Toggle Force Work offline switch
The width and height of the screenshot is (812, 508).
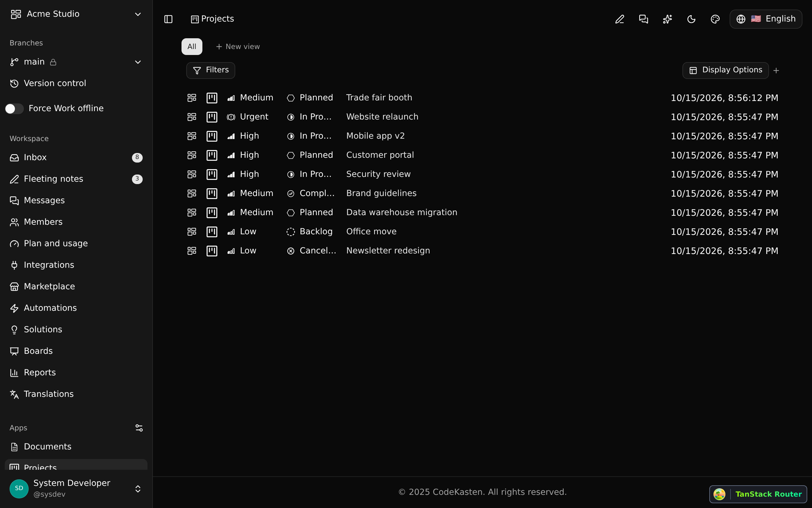14,108
